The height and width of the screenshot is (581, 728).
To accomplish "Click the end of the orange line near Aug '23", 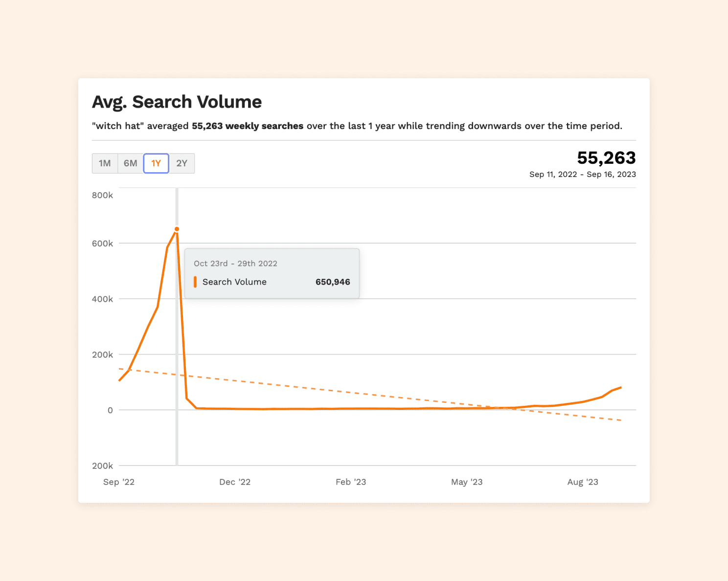I will (x=621, y=387).
